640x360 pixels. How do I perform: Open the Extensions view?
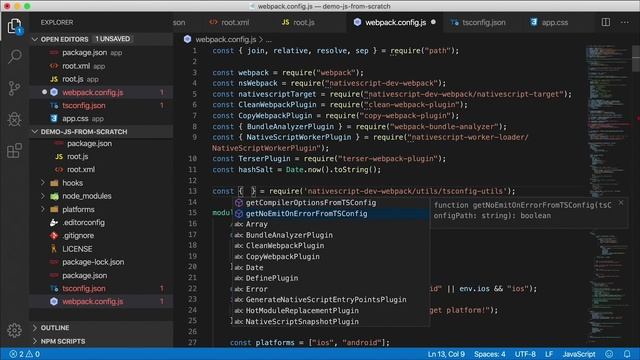click(x=15, y=151)
